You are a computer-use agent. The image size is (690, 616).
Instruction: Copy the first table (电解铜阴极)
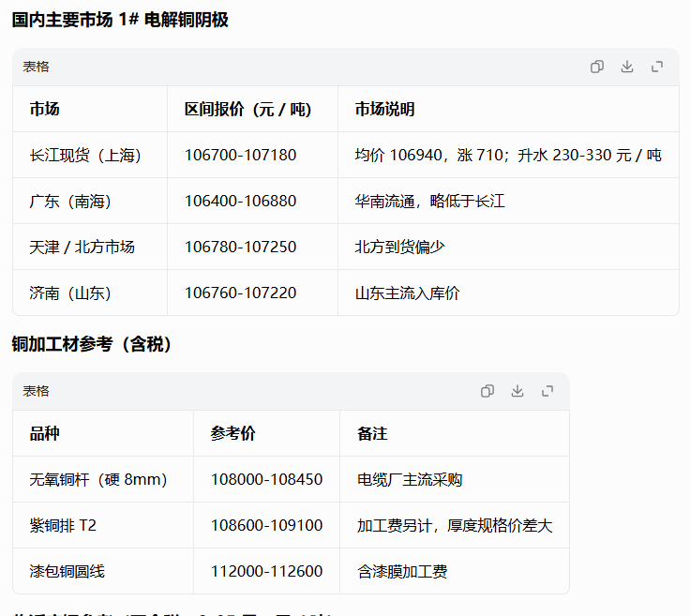[x=596, y=67]
